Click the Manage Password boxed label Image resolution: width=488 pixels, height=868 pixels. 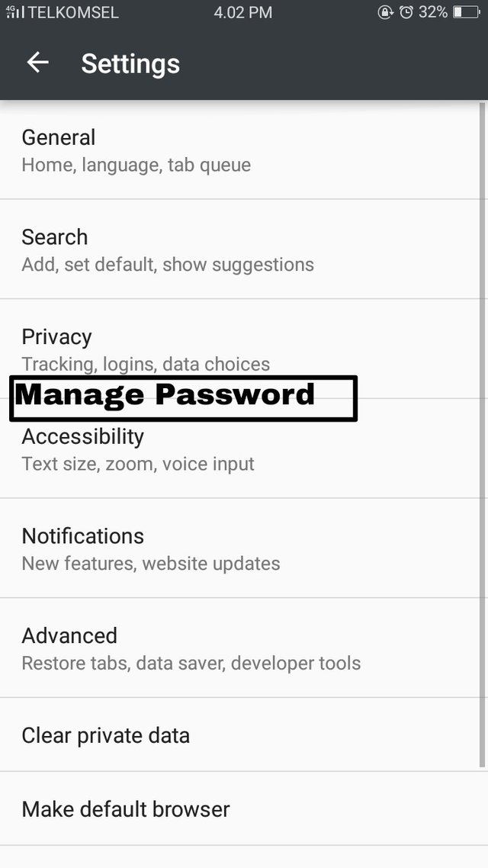pyautogui.click(x=183, y=397)
